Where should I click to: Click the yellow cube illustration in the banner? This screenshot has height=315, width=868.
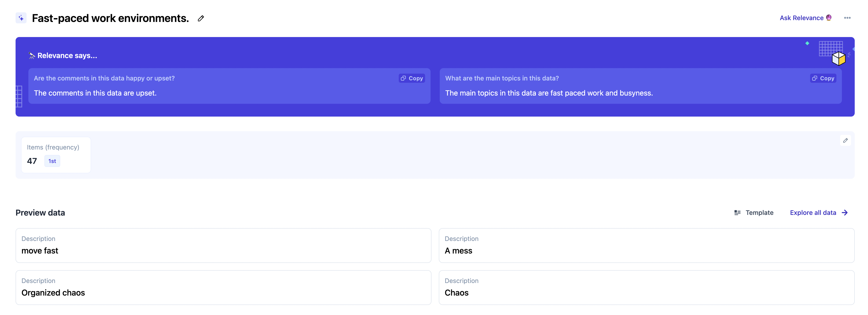(838, 59)
